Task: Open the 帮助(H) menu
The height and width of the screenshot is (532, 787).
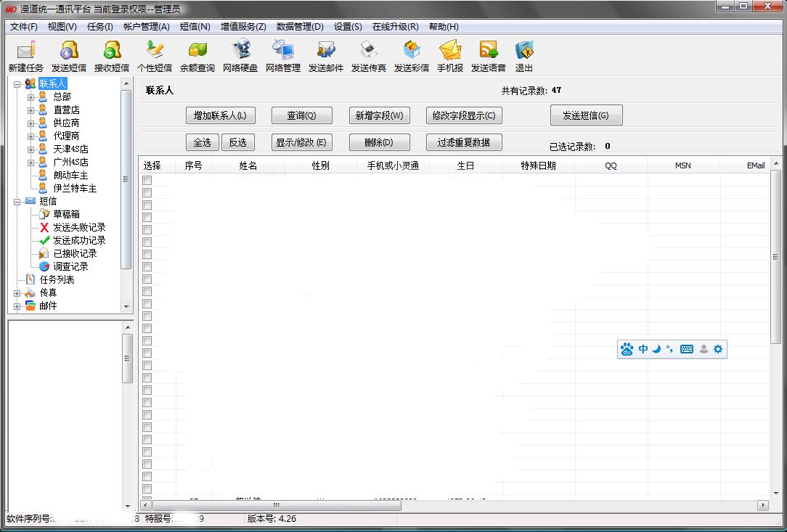Action: (444, 27)
